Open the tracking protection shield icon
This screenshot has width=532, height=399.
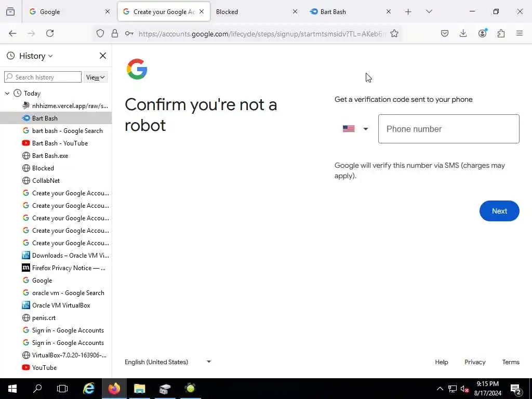[x=100, y=33]
